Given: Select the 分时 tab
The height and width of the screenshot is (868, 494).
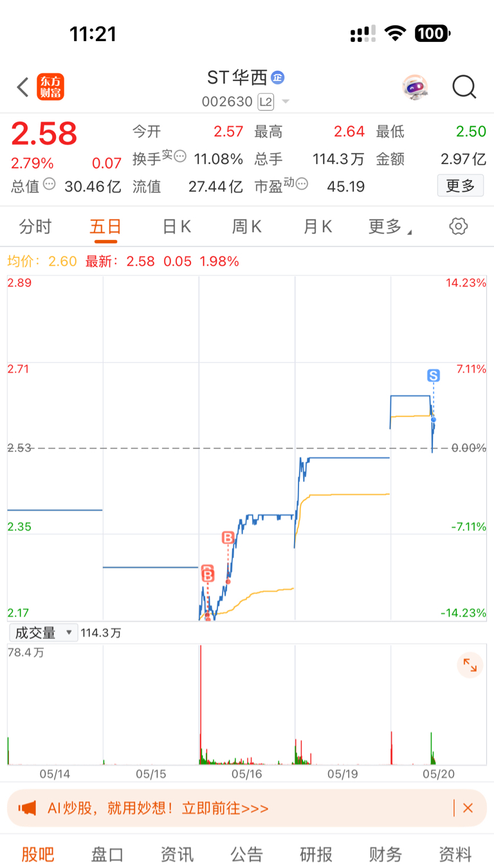Looking at the screenshot, I should click(x=35, y=226).
